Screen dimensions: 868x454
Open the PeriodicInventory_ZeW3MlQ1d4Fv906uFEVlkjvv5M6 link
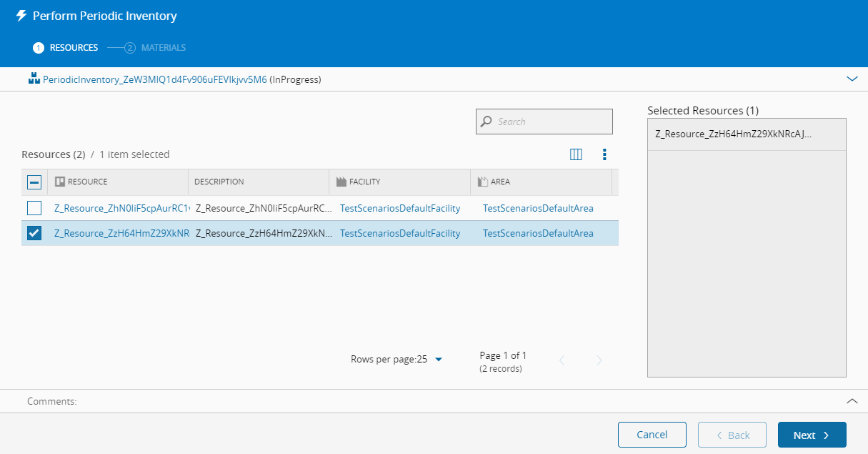coord(154,79)
